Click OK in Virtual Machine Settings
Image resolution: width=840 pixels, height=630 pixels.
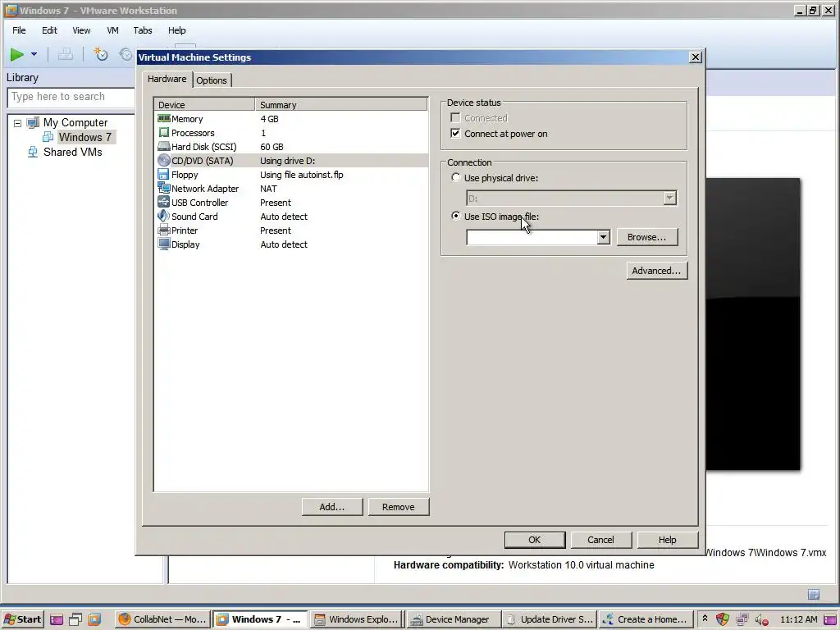click(535, 540)
